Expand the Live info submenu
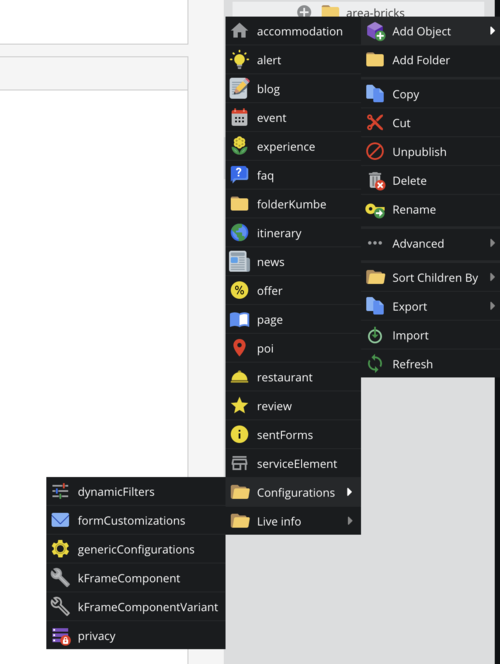 pyautogui.click(x=293, y=521)
